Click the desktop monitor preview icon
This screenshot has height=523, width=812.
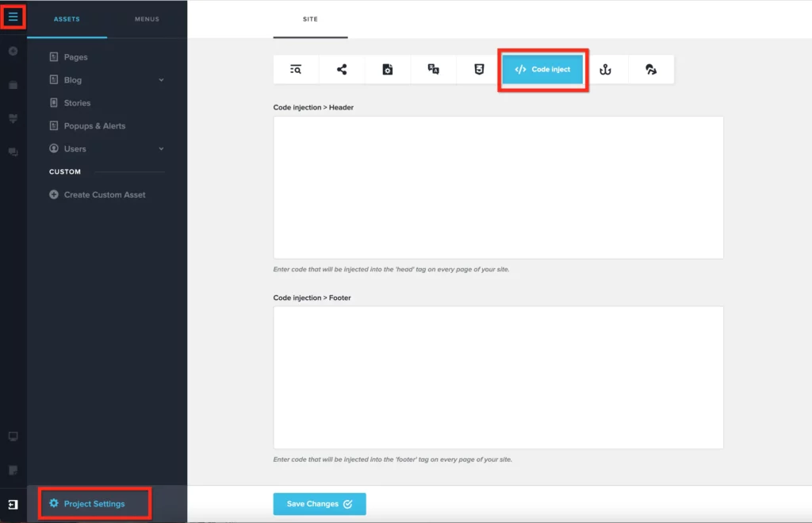coord(13,436)
